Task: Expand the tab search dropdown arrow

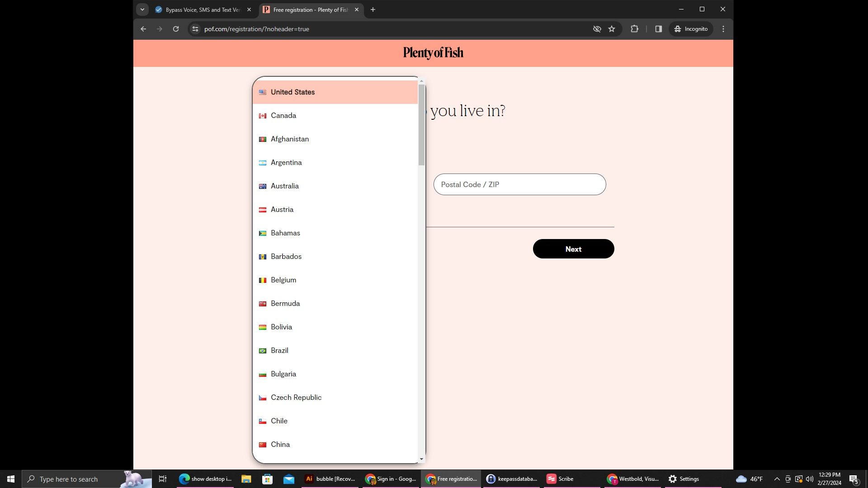Action: point(142,9)
